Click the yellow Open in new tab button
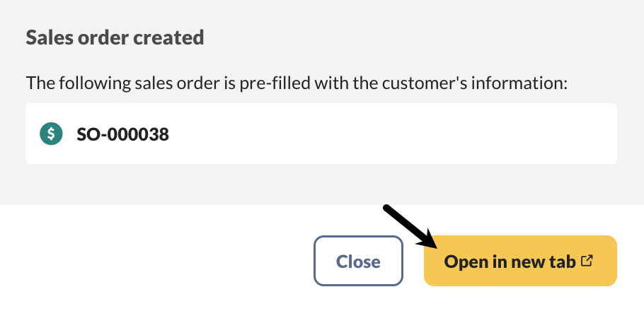 coord(520,261)
